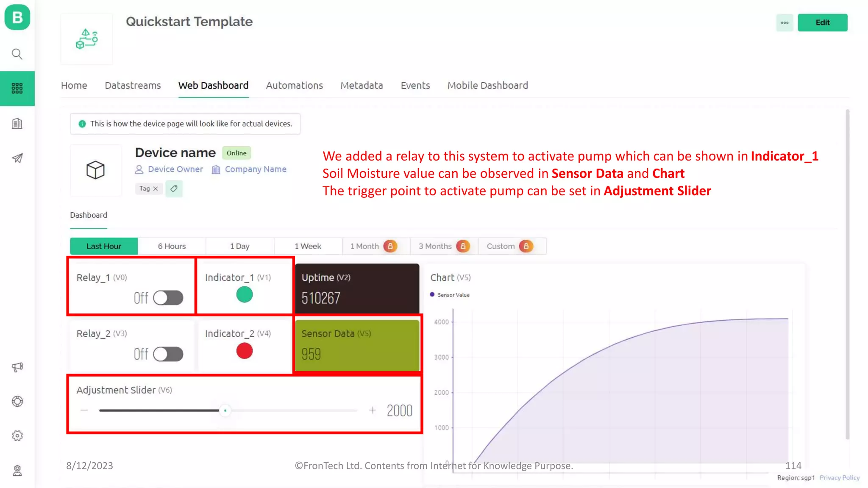Click the Region: sgp1 text
Viewport: 868px width, 488px height.
(796, 477)
